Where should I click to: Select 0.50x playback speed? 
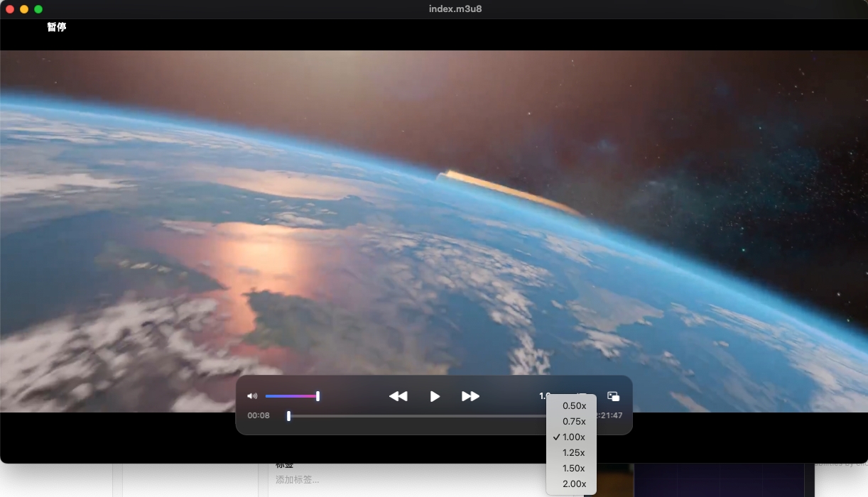pyautogui.click(x=574, y=406)
